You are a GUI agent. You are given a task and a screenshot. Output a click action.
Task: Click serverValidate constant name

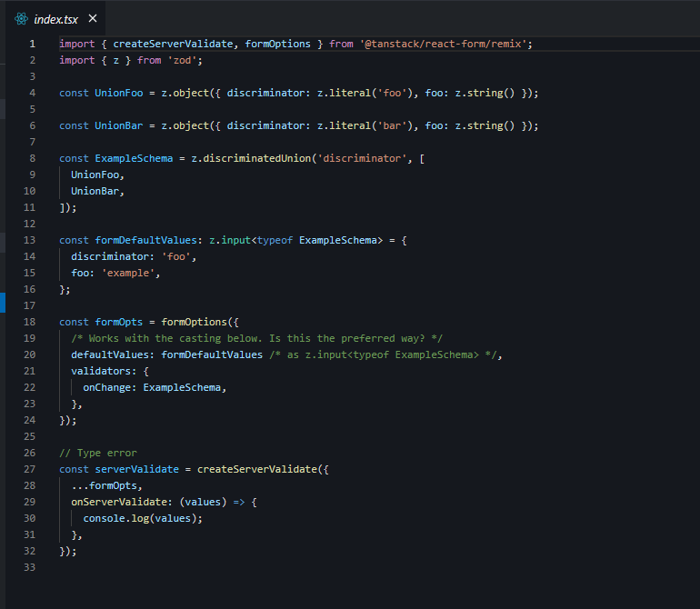tap(136, 469)
